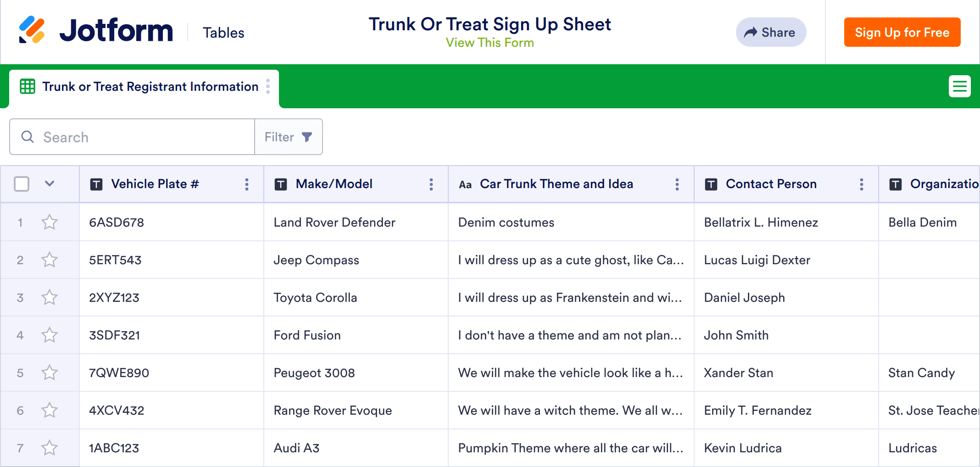Viewport: 980px width, 467px height.
Task: Toggle the star for the Ford Fusion row
Action: 50,335
